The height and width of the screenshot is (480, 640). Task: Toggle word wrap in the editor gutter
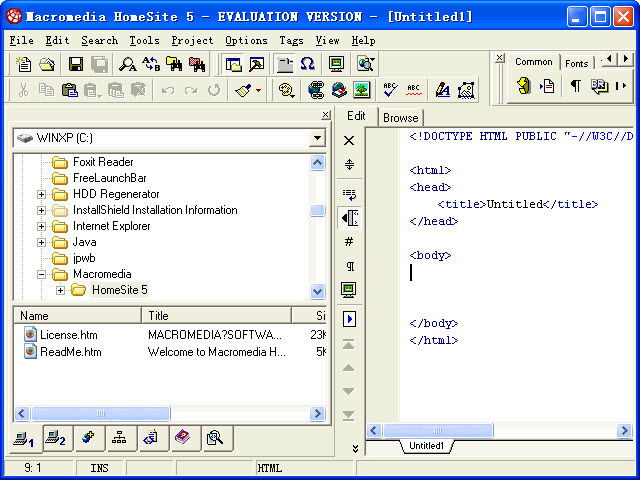pos(349,194)
